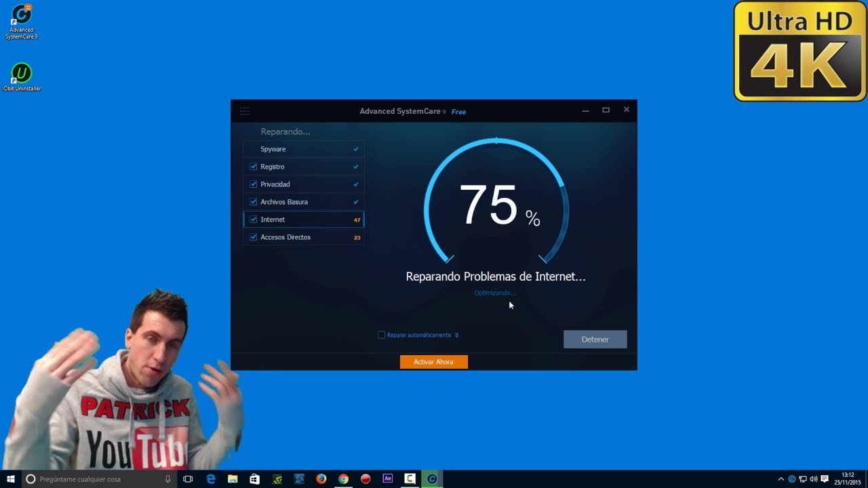Image resolution: width=868 pixels, height=488 pixels.
Task: Enable Reparar automáticamente checkbox
Action: (x=381, y=335)
